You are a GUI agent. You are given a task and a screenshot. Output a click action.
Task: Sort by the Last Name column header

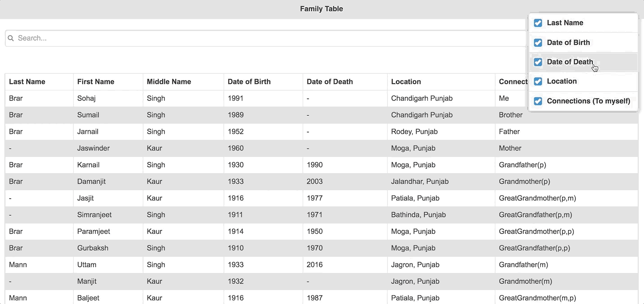click(27, 82)
